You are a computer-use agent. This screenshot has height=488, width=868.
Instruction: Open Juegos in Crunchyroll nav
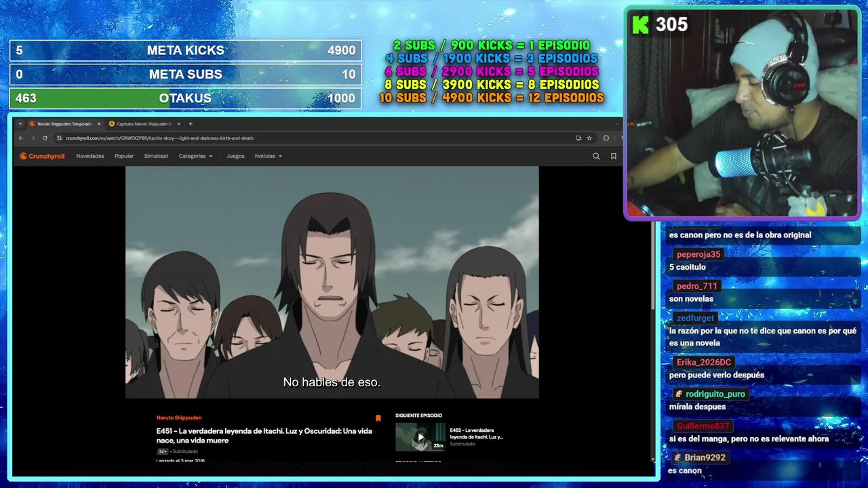pos(235,156)
